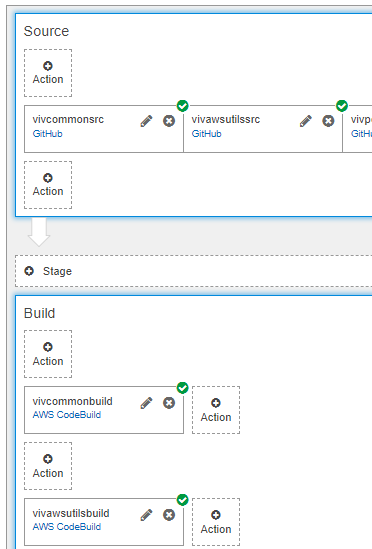Edit the vivcommonbuild action

click(x=146, y=403)
